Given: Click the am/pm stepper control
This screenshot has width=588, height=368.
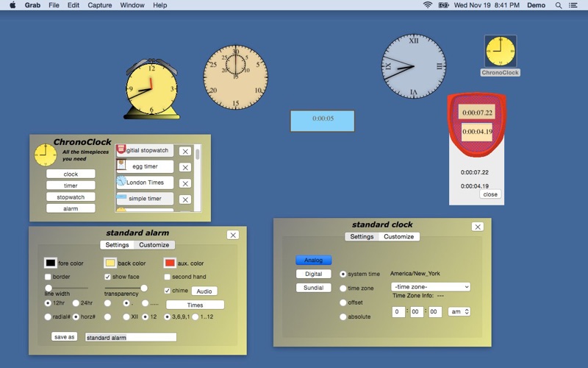Looking at the screenshot, I should click(x=459, y=311).
